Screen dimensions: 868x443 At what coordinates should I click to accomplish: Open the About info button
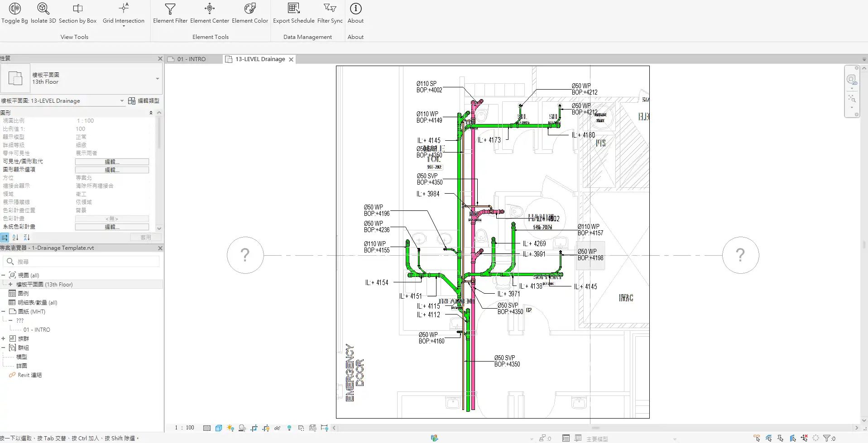click(356, 13)
